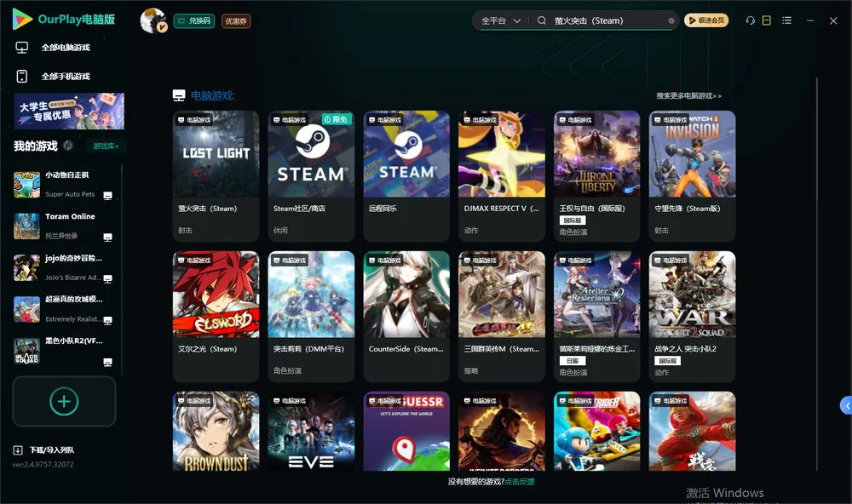This screenshot has width=852, height=504.
Task: Open the 远程同乐 Steam card
Action: click(x=406, y=176)
